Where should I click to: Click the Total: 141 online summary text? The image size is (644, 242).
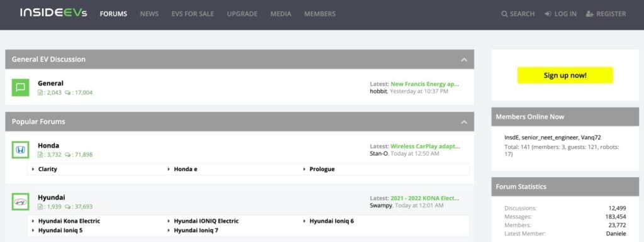coord(562,150)
